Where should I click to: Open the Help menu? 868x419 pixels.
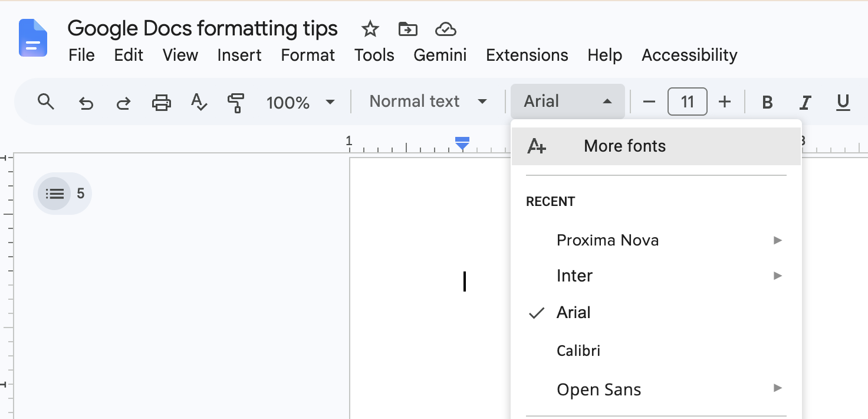pos(604,55)
